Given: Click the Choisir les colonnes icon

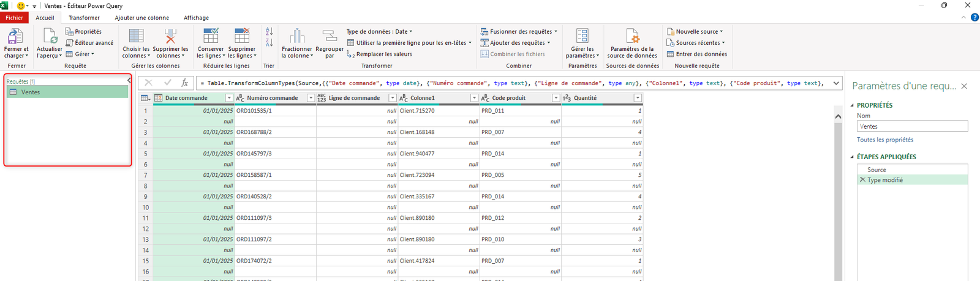Looking at the screenshot, I should tap(136, 36).
